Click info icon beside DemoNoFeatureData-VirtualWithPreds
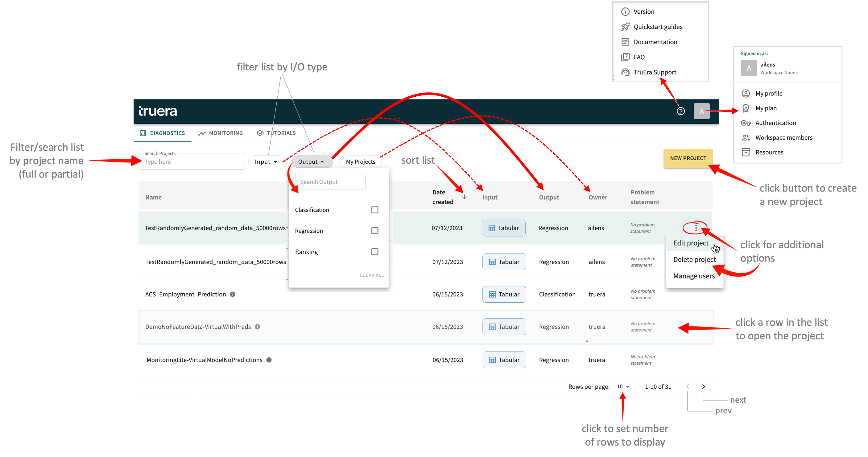 tap(258, 327)
